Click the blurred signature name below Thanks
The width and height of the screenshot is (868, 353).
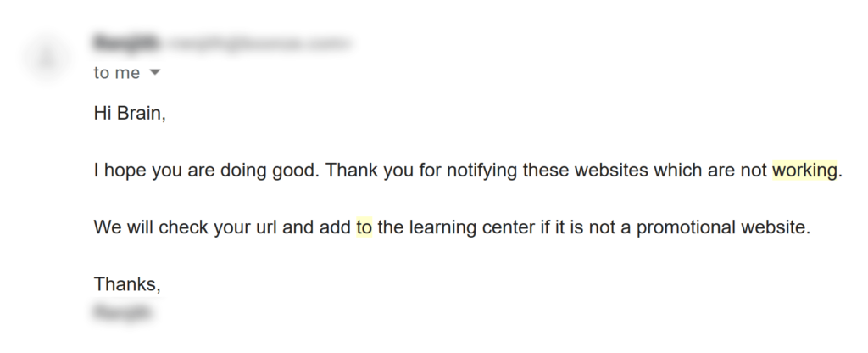[124, 313]
